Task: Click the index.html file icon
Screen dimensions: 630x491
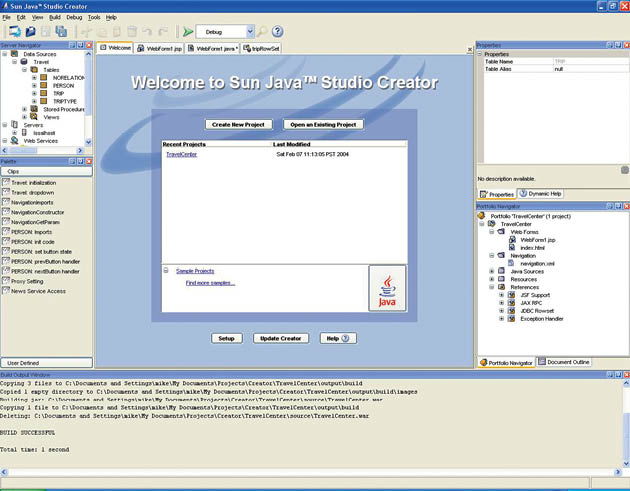Action: (511, 248)
